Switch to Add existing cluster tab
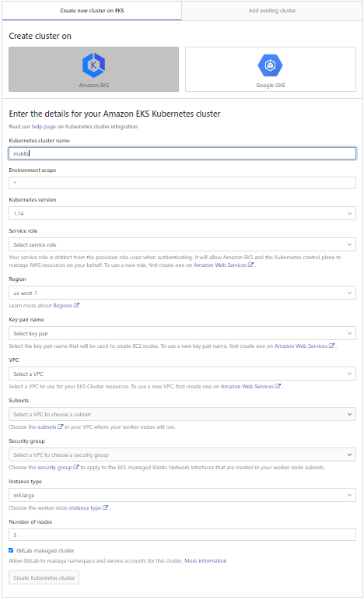The image size is (364, 600). coord(272,11)
